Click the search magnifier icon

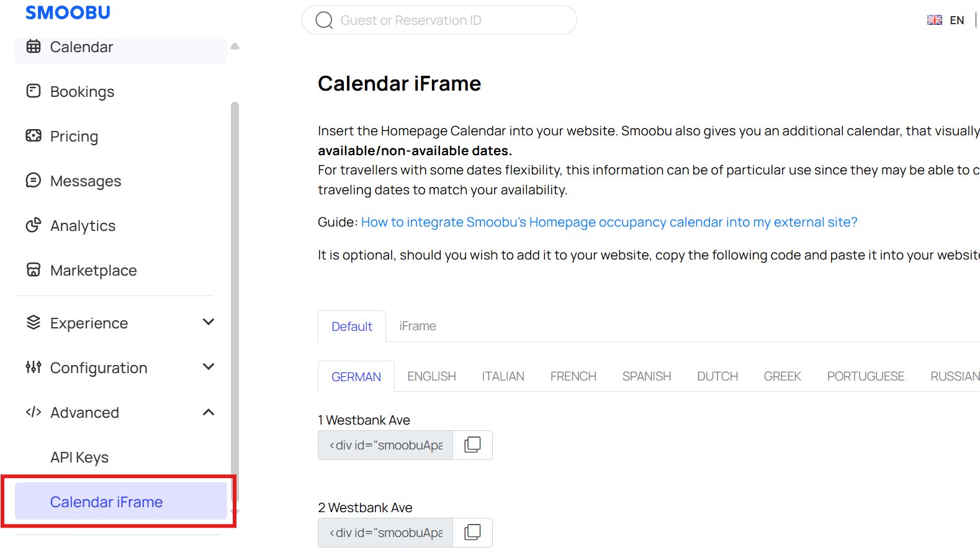(324, 20)
